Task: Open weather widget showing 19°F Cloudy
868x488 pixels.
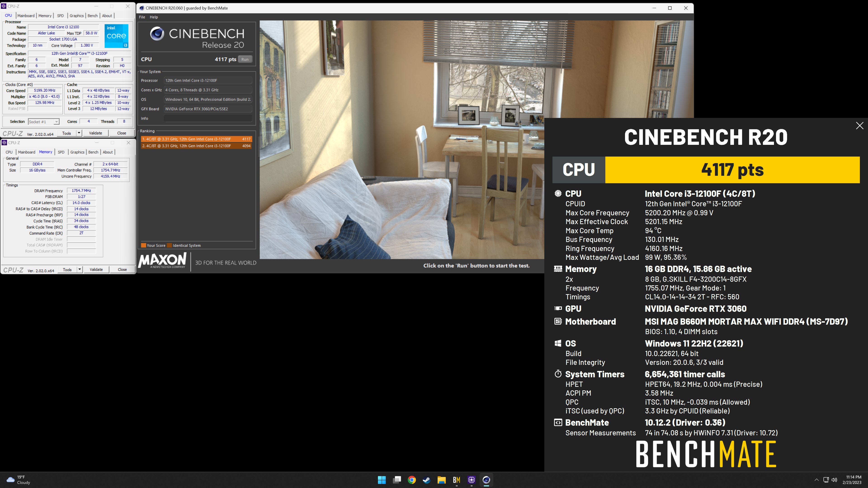Action: [19, 480]
